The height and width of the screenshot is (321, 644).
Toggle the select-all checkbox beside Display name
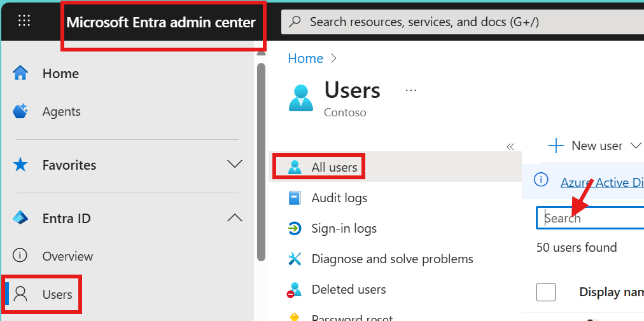[546, 292]
